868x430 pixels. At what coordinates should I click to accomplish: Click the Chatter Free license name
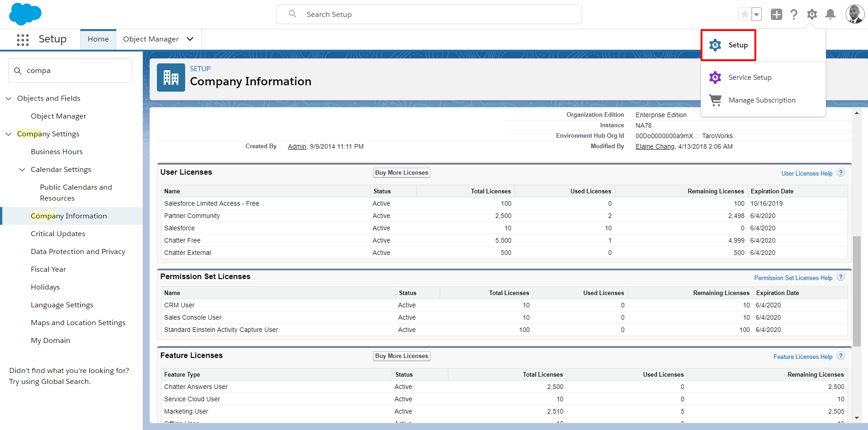[182, 241]
